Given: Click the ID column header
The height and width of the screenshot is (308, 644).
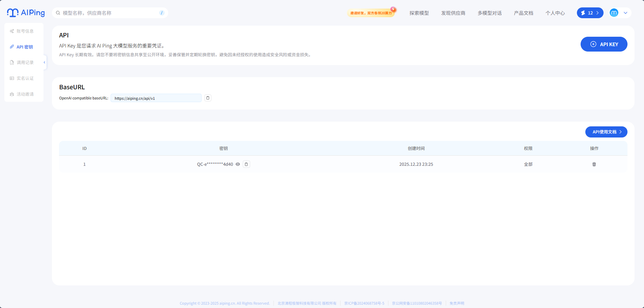Looking at the screenshot, I should [x=85, y=148].
